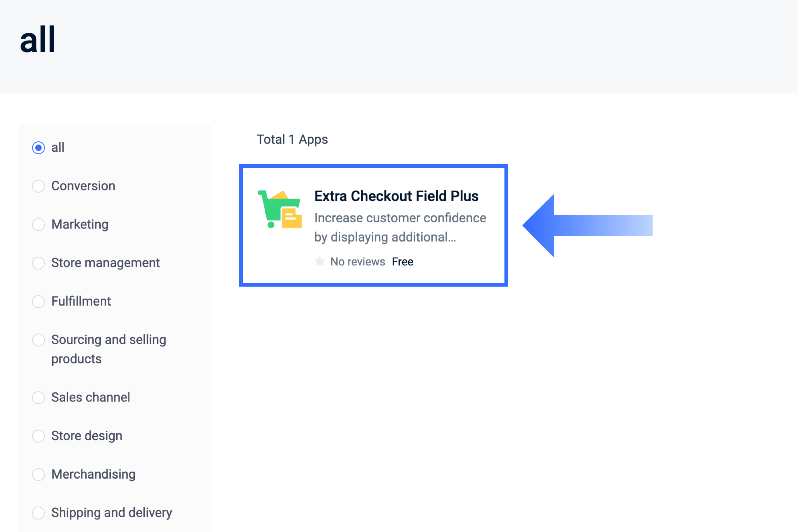Choose the Fulfillment radio option
Screen dimensions: 797x532
click(x=38, y=301)
